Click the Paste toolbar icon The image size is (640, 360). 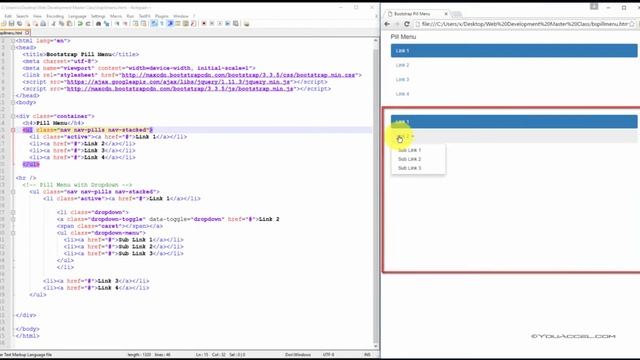point(69,24)
